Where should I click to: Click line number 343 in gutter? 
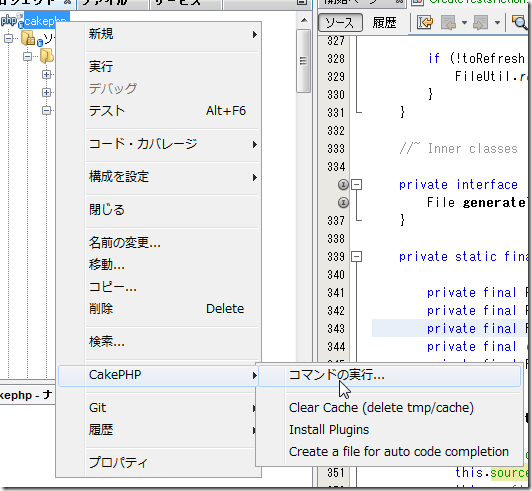[336, 329]
